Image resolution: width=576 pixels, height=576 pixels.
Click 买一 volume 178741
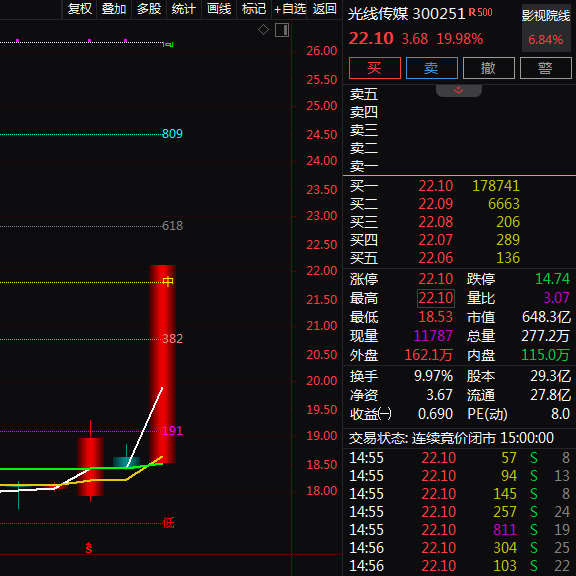pyautogui.click(x=496, y=186)
